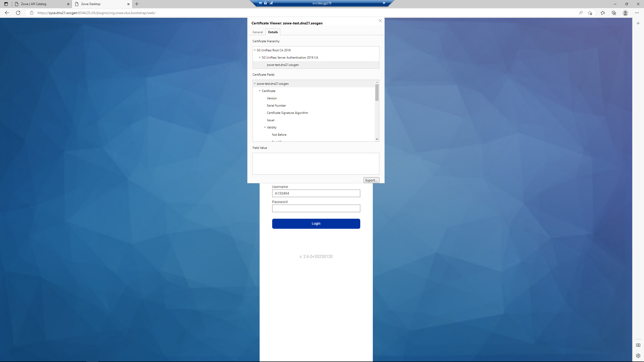Click inside the Password field
644x362 pixels.
coord(316,208)
